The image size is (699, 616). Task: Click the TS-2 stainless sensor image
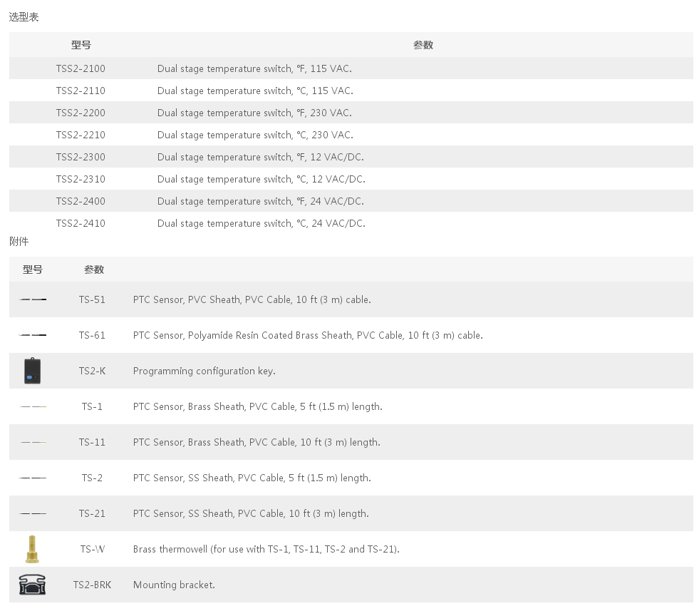tap(33, 478)
